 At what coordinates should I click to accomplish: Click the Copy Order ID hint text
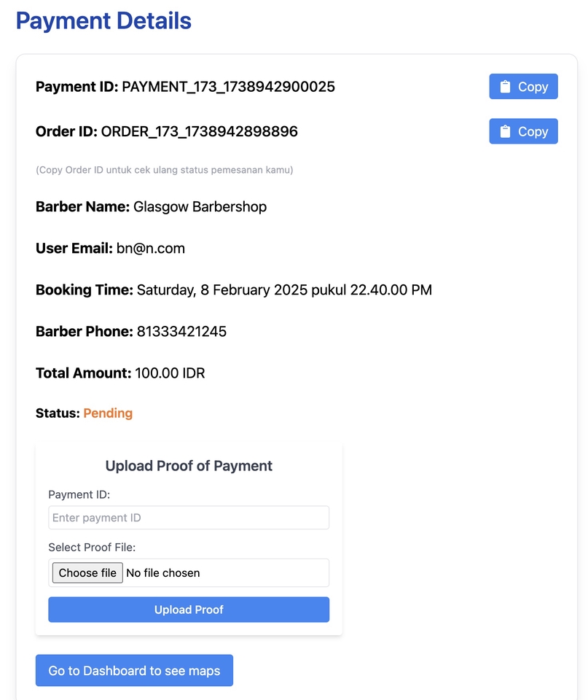click(x=164, y=170)
